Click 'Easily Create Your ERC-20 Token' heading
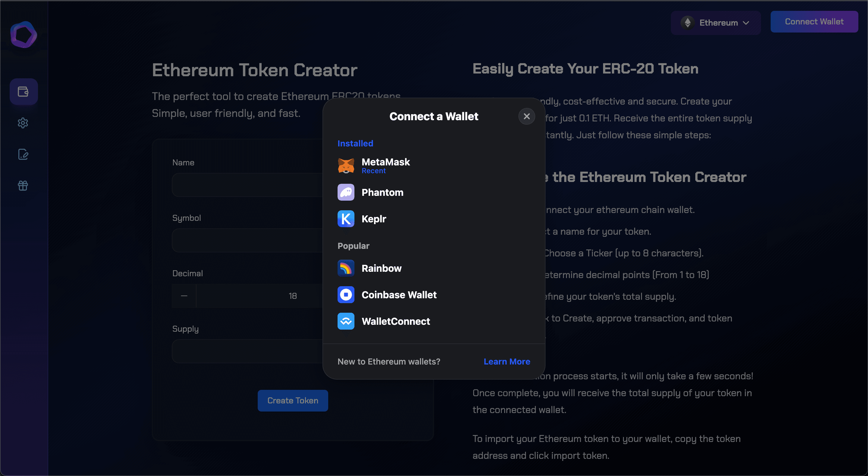 pyautogui.click(x=585, y=69)
